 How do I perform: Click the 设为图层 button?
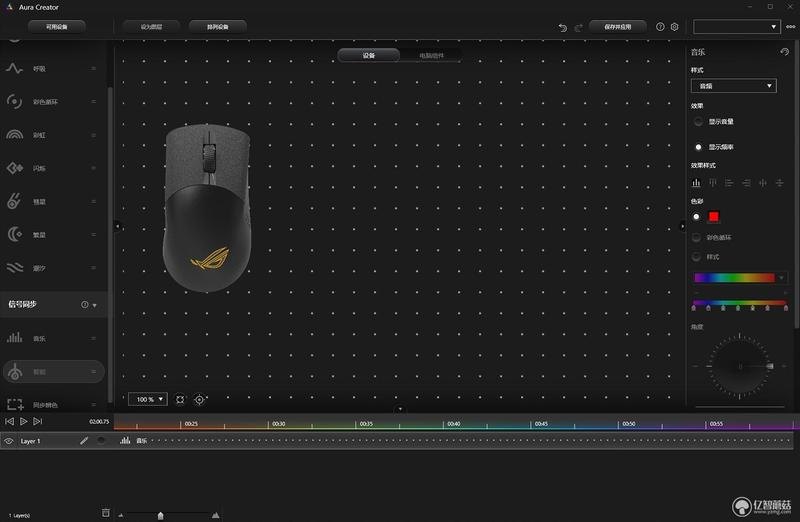pyautogui.click(x=151, y=27)
